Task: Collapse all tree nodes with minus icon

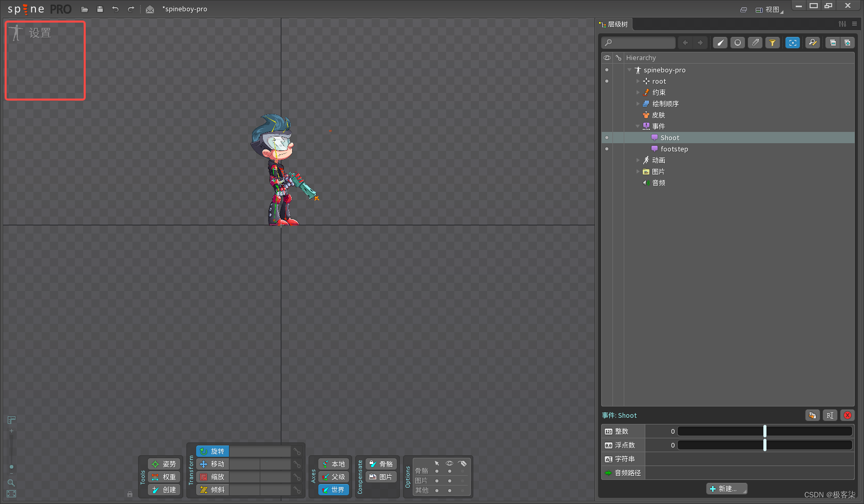Action: coord(833,43)
